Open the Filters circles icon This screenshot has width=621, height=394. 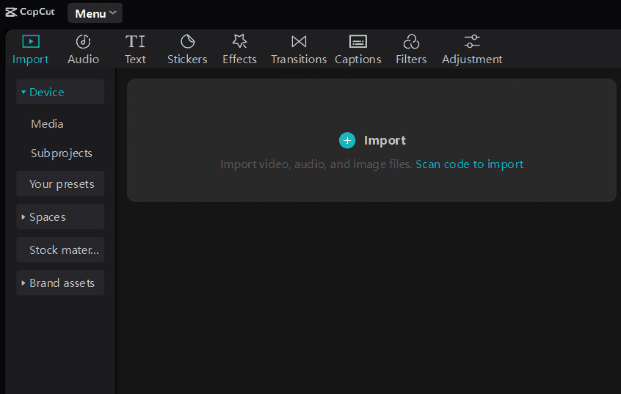pyautogui.click(x=411, y=42)
